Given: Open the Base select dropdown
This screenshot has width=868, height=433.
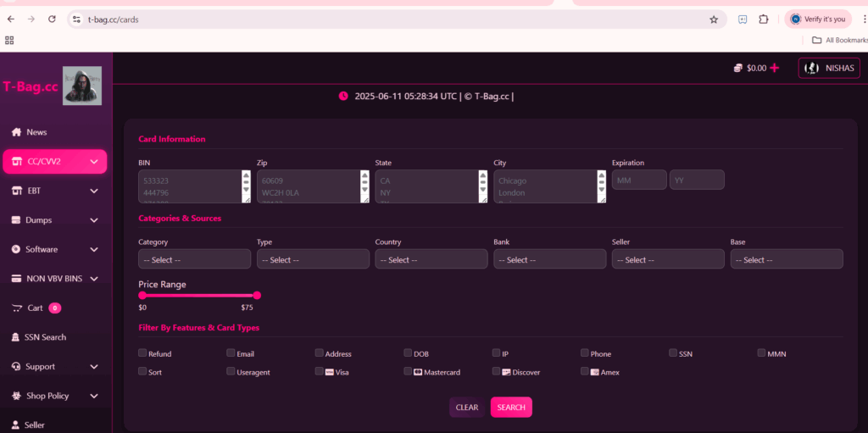Looking at the screenshot, I should click(787, 259).
